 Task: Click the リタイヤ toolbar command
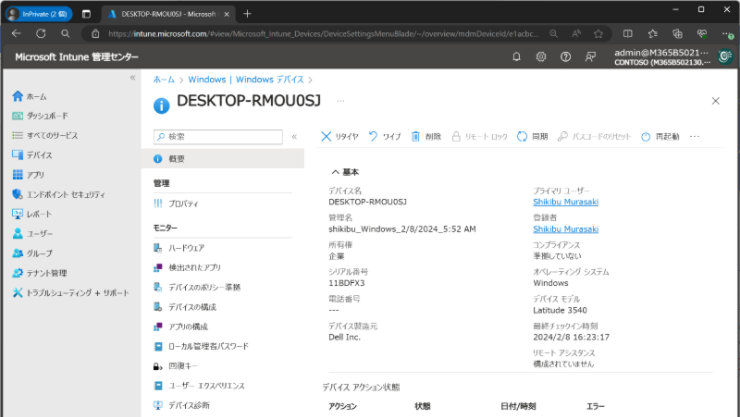click(340, 137)
